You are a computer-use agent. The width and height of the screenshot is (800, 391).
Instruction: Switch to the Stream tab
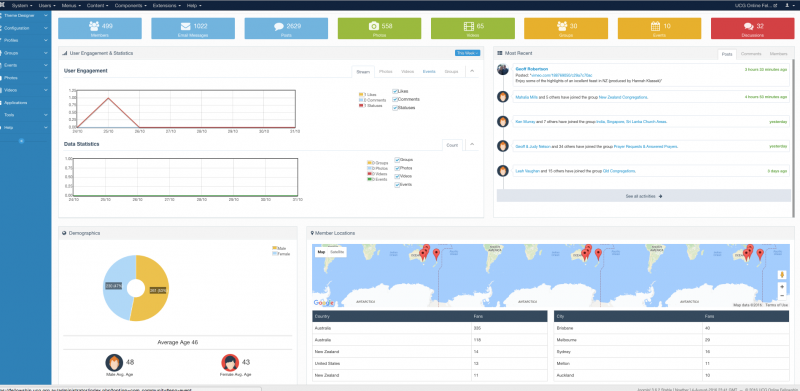[363, 71]
